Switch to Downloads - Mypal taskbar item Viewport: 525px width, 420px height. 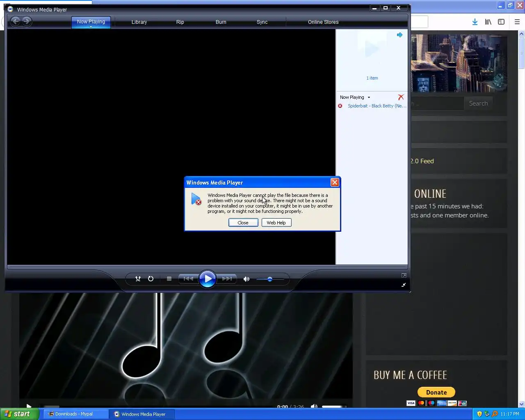[x=75, y=414]
